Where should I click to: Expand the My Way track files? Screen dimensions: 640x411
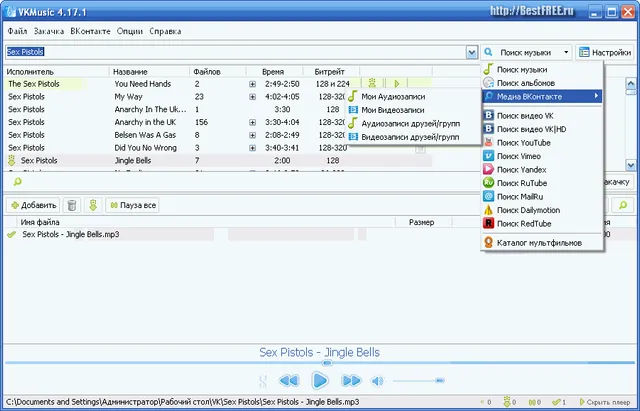(253, 97)
